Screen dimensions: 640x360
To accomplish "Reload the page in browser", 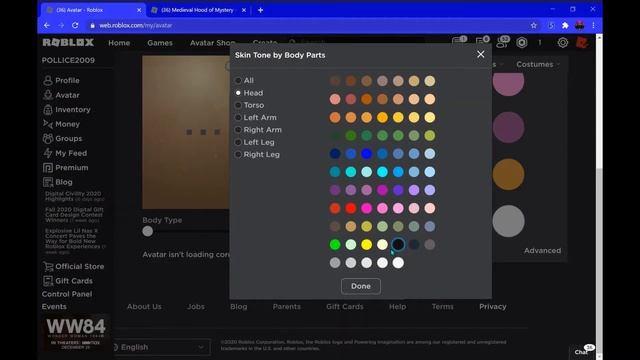I will point(75,25).
